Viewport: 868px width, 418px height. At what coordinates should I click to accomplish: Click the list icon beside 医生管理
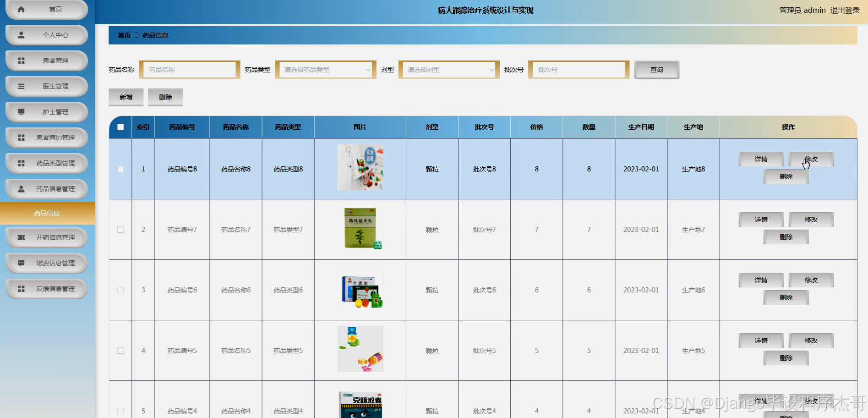coord(21,86)
